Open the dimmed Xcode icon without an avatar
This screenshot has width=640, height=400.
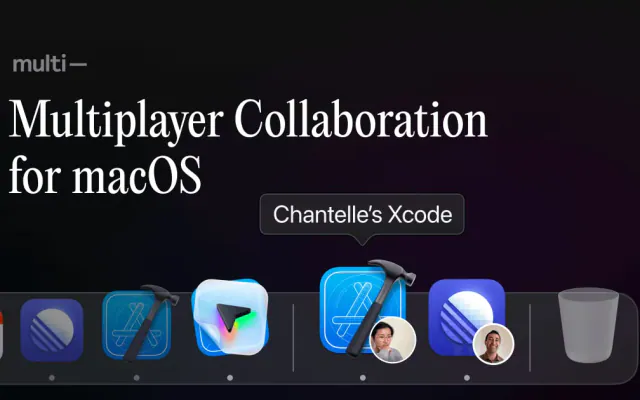[x=139, y=323]
